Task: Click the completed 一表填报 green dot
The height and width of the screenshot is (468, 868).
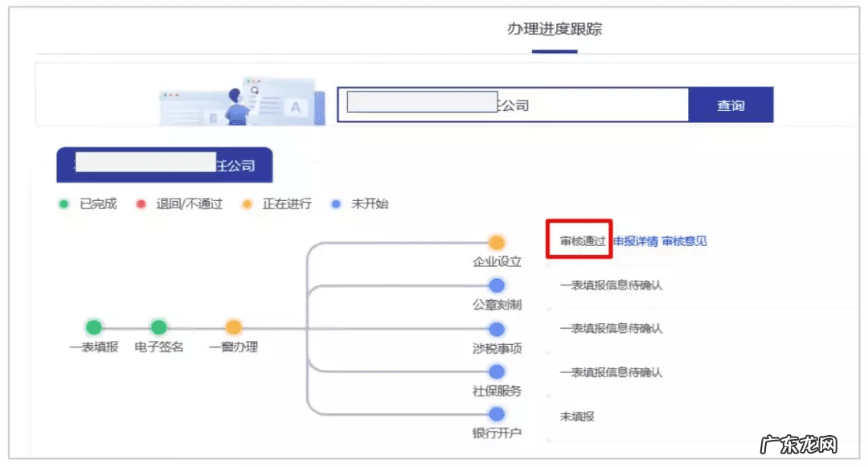Action: (x=93, y=328)
